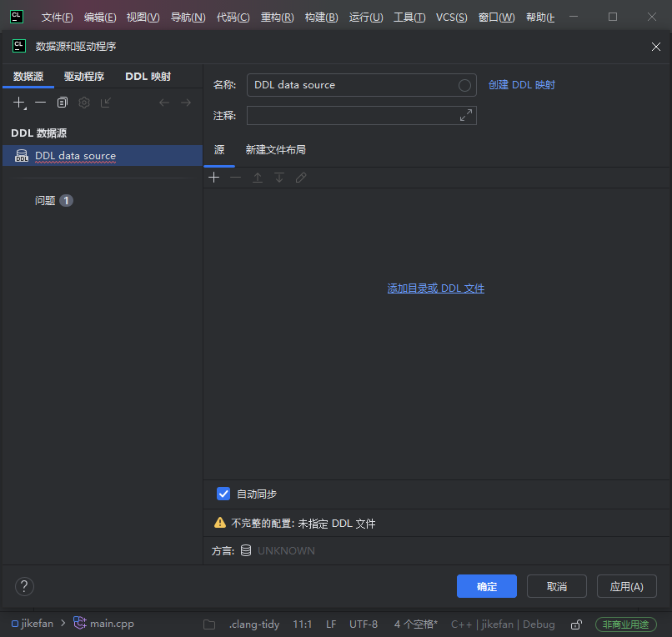Click the warning triangle icon
Screen dimensions: 672x637
tap(220, 523)
